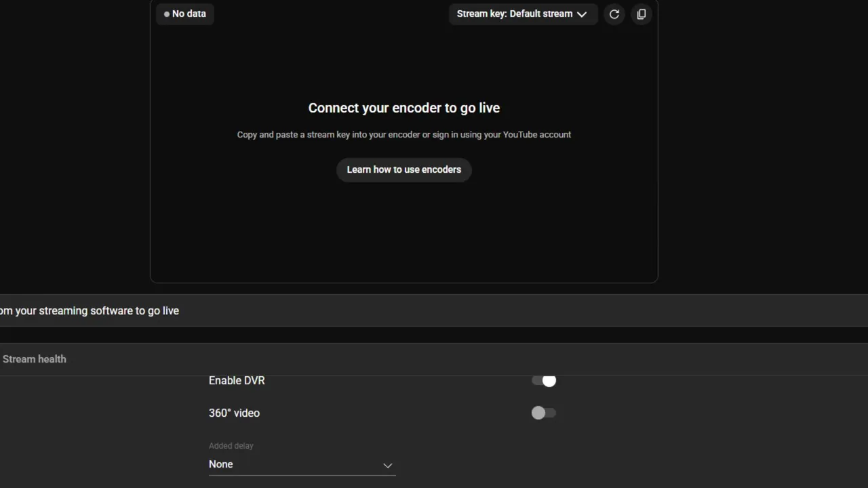Image resolution: width=868 pixels, height=488 pixels.
Task: Click the Enable DVR label
Action: pos(237,380)
